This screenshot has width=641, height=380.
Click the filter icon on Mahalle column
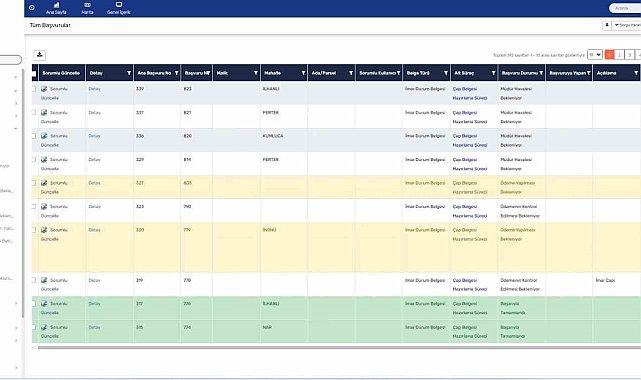coord(303,73)
